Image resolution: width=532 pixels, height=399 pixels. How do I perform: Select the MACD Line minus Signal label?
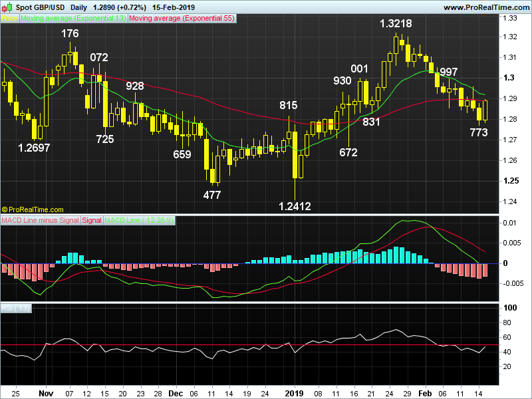[x=41, y=219]
